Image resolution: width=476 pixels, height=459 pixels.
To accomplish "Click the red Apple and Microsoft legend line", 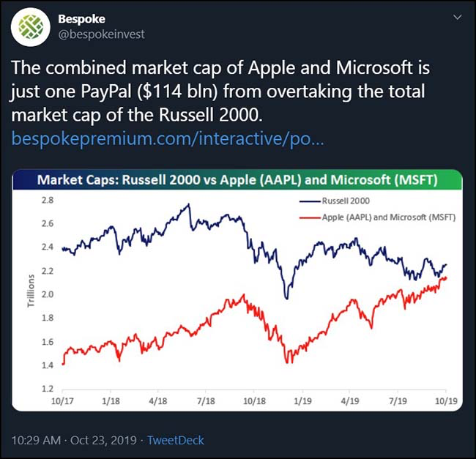I will coord(310,217).
